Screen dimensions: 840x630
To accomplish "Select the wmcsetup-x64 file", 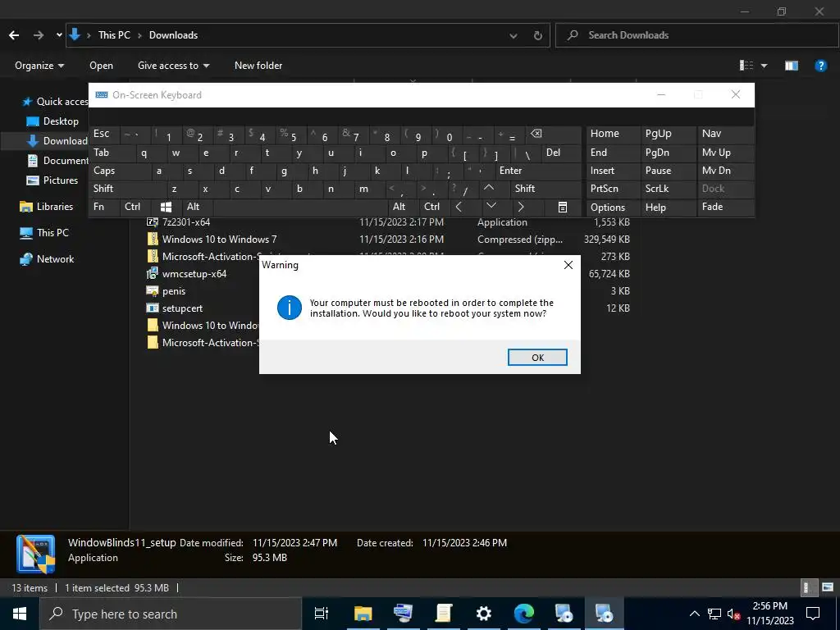I will click(x=194, y=274).
